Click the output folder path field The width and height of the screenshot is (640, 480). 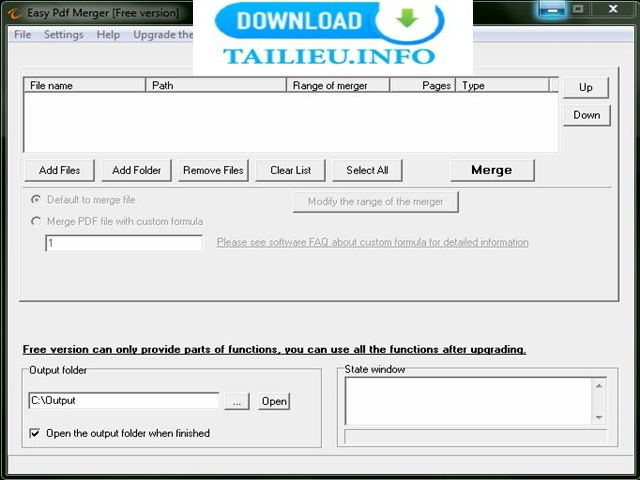[x=124, y=401]
